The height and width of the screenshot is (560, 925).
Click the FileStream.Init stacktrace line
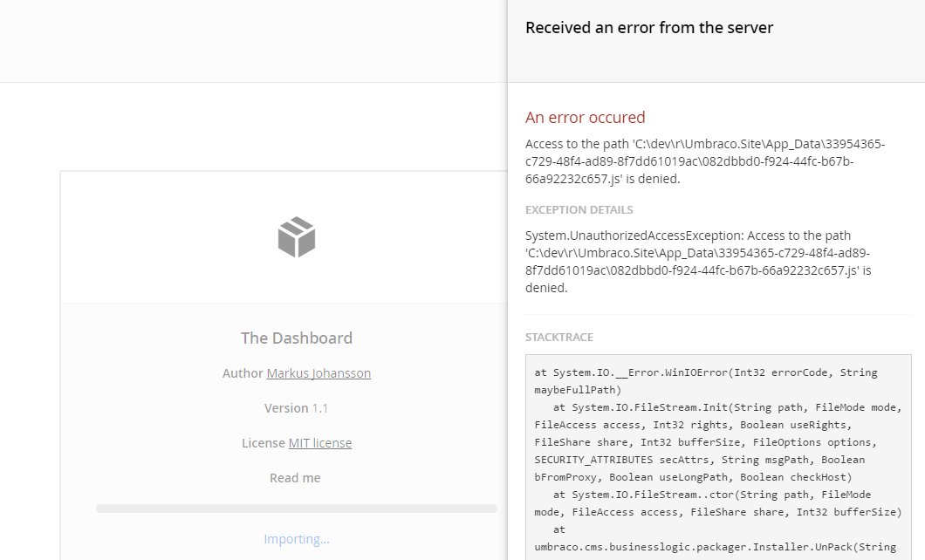point(718,442)
